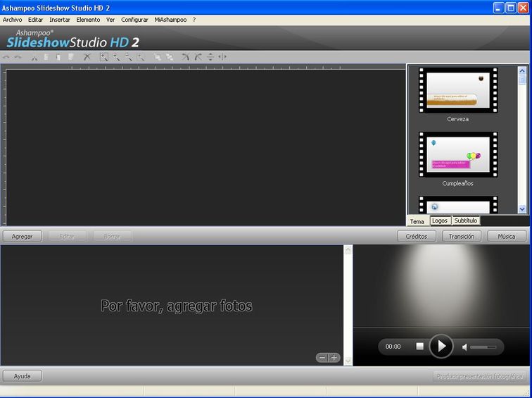Click the flip vertical toolbar icon
The image size is (532, 398).
[x=210, y=57]
